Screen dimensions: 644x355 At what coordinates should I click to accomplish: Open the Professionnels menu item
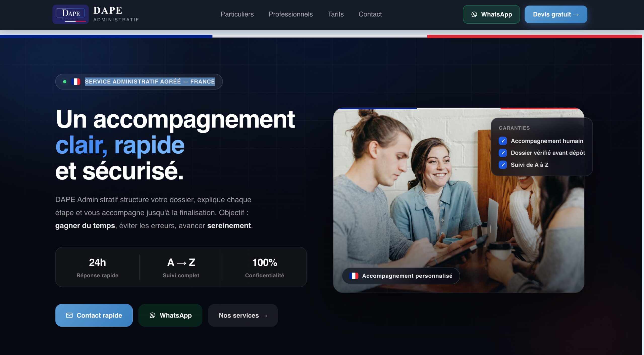click(x=291, y=14)
